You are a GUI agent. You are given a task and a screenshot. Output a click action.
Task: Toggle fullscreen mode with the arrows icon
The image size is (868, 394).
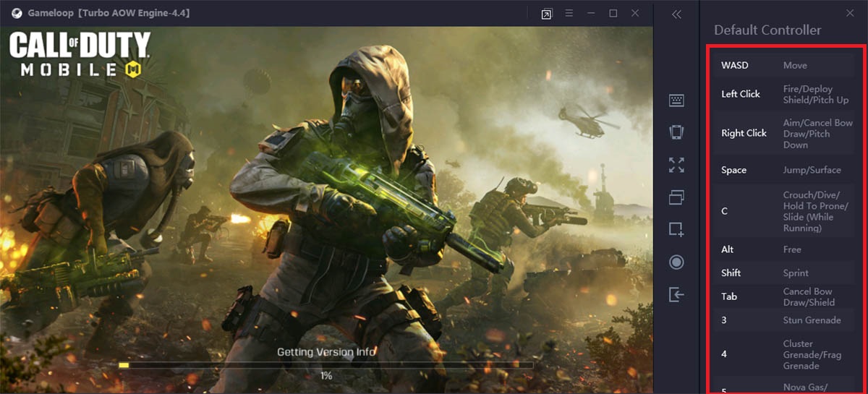[676, 165]
